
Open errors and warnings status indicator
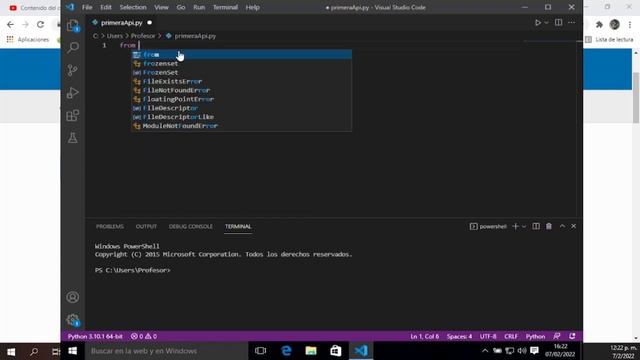(x=144, y=337)
